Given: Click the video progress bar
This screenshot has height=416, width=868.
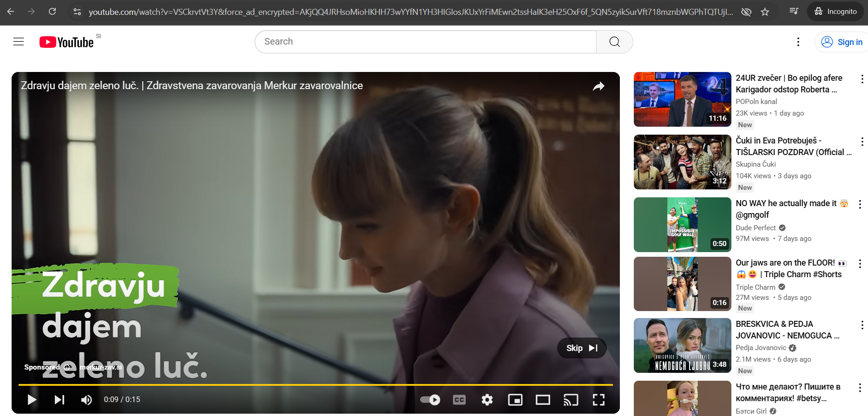Looking at the screenshot, I should tap(315, 385).
